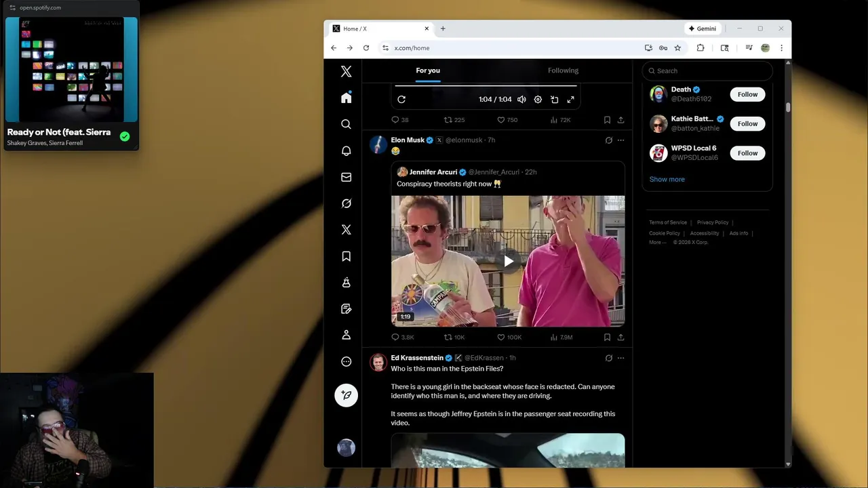868x488 pixels.
Task: Share the post with 72K views
Action: click(620, 120)
